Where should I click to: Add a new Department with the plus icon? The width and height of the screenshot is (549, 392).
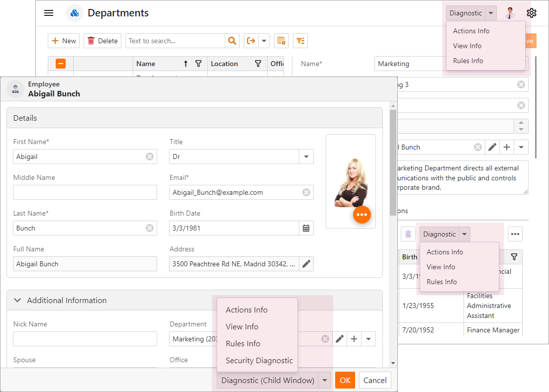click(x=354, y=339)
